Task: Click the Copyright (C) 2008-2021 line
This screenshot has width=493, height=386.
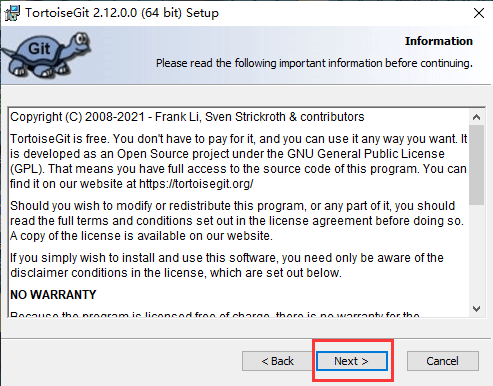Action: click(187, 117)
